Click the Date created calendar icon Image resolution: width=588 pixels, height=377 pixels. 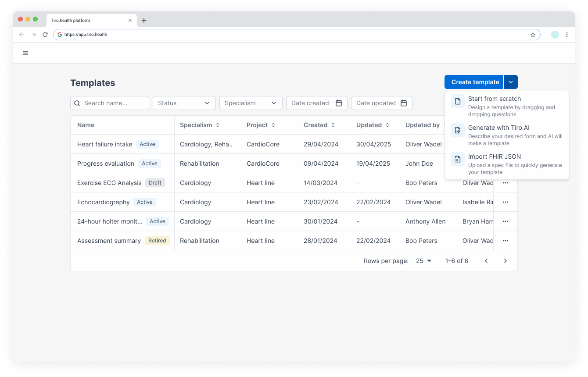pos(339,103)
